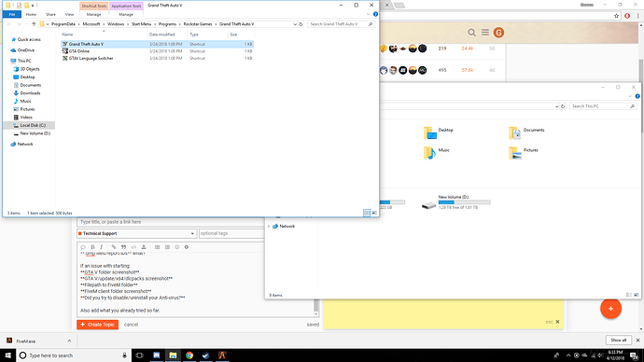The width and height of the screenshot is (644, 362).
Task: Open the File menu tab
Action: click(12, 14)
